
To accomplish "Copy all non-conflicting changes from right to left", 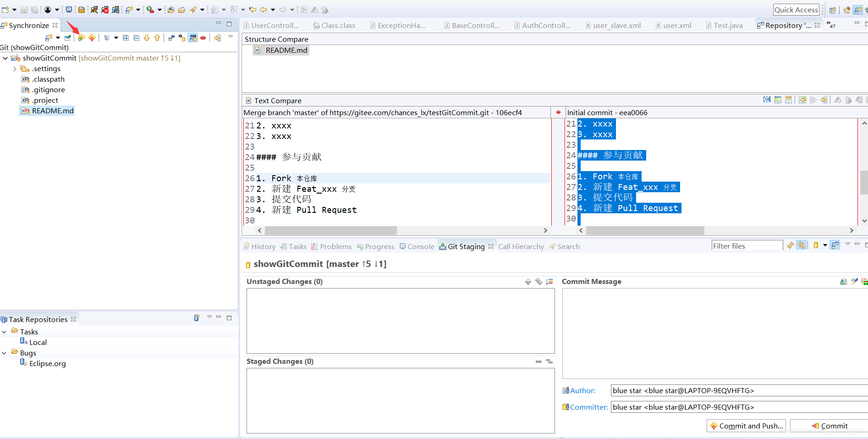I will pyautogui.click(x=802, y=100).
